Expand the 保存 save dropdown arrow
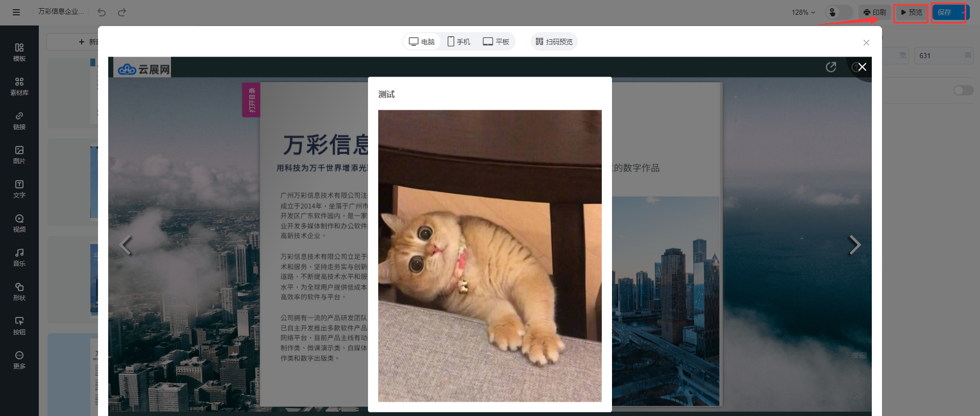This screenshot has width=980, height=416. click(963, 12)
